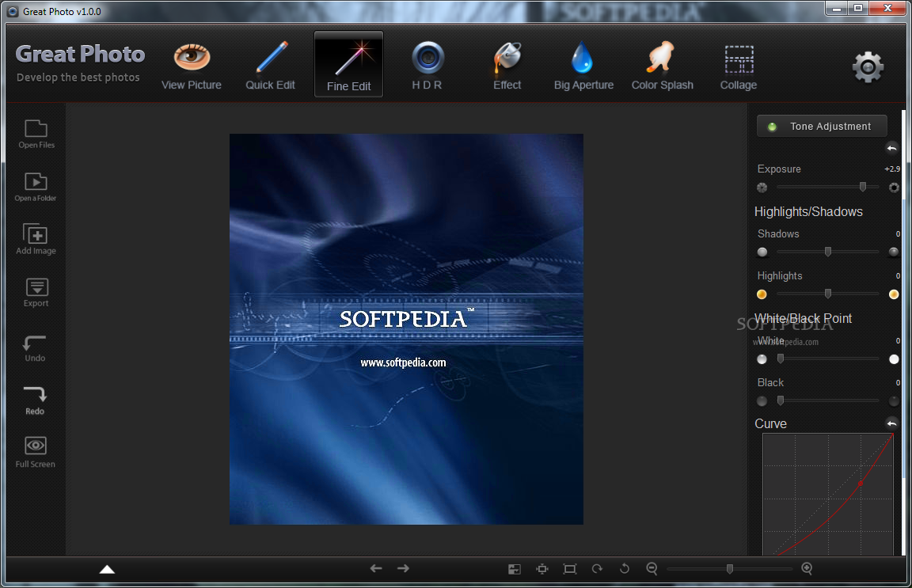Viewport: 912px width, 588px height.
Task: Select the Fine Edit tab
Action: (348, 64)
